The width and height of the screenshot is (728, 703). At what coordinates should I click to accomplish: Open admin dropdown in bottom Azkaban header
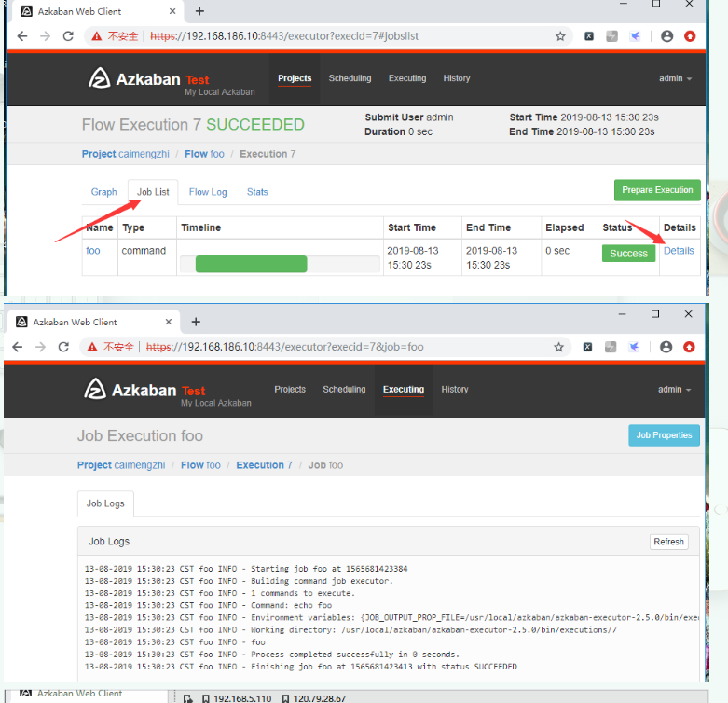click(674, 389)
